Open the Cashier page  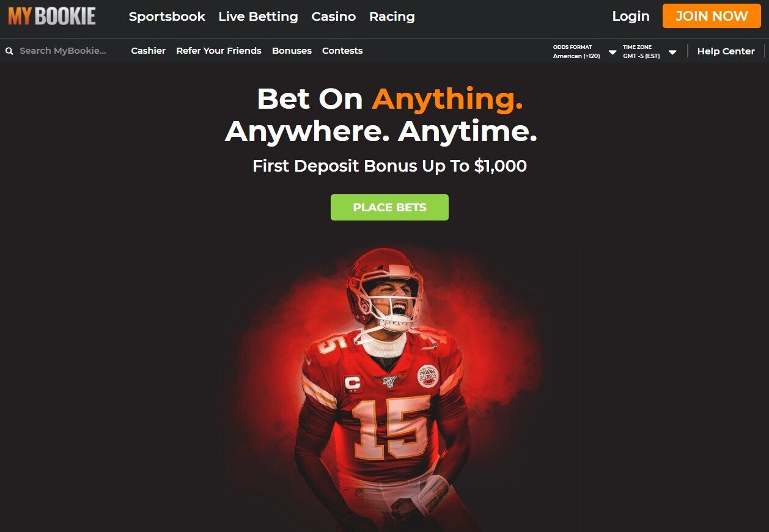(x=149, y=51)
